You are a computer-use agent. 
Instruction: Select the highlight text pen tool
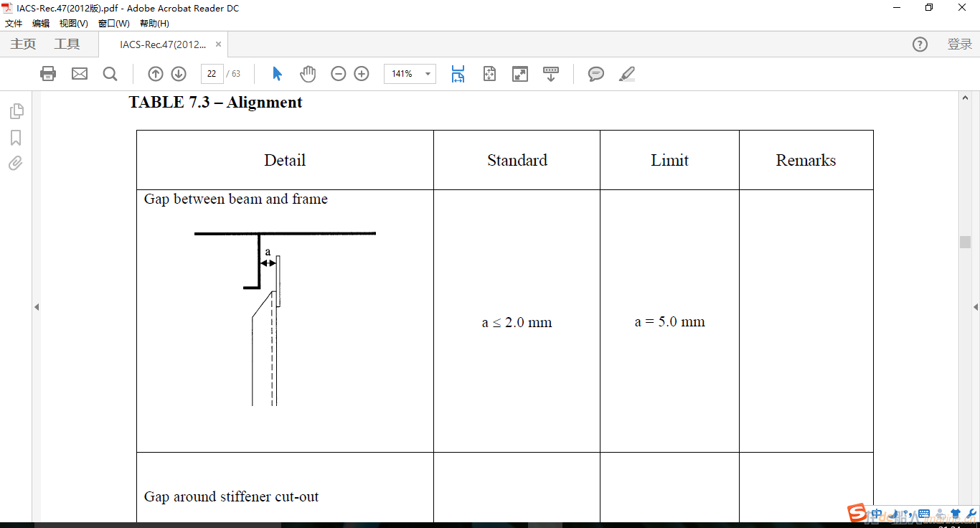[627, 73]
